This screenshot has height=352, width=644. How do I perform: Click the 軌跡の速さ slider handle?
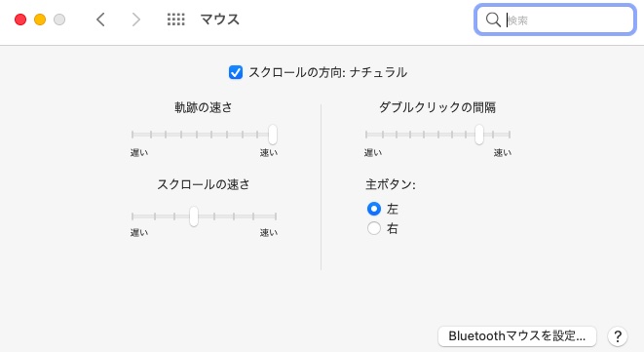[273, 135]
